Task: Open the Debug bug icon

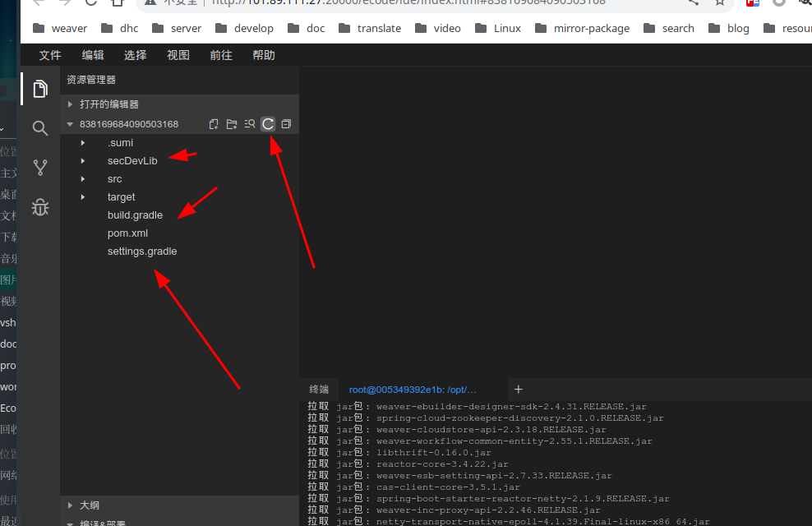Action: [x=40, y=207]
